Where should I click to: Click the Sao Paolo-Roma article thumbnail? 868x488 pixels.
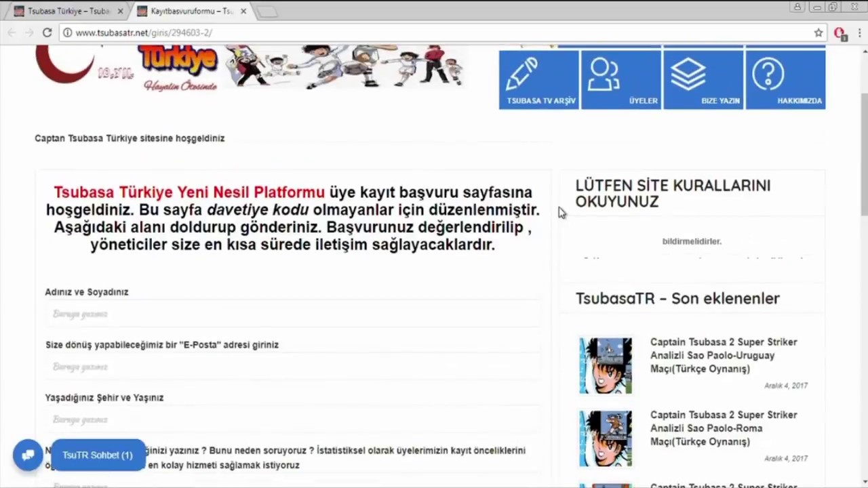[606, 439]
